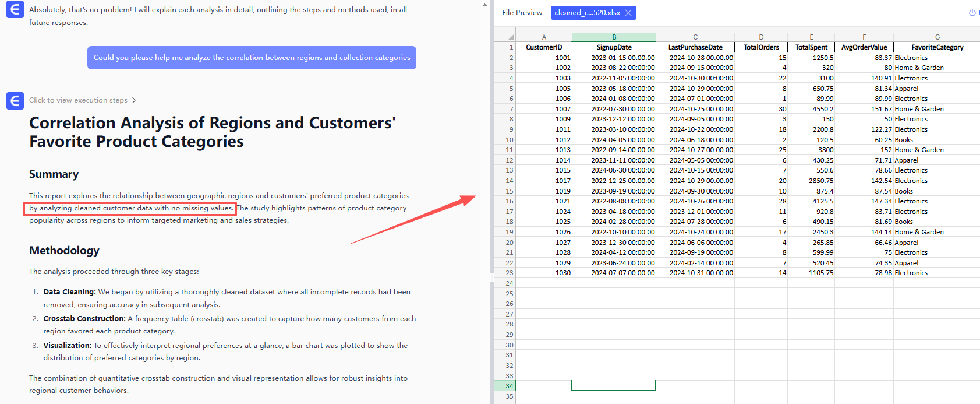Click the user message bubble about regions correlation
The height and width of the screenshot is (404, 980).
[x=252, y=58]
